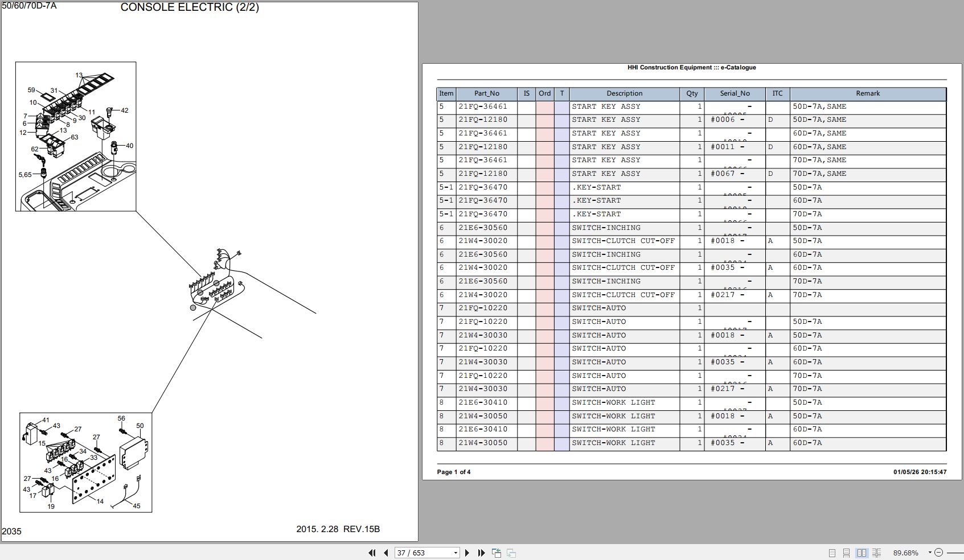Switch to single page view
964x560 pixels.
coord(832,553)
